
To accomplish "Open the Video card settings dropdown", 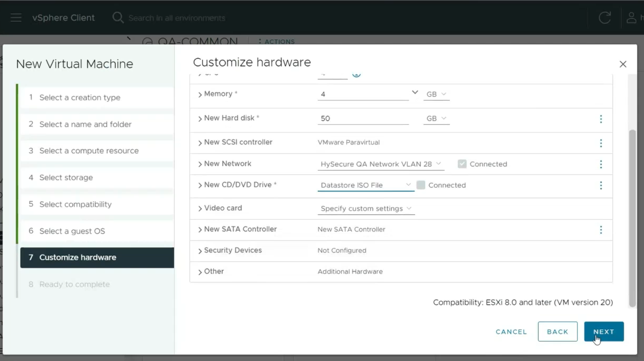I will [x=366, y=209].
